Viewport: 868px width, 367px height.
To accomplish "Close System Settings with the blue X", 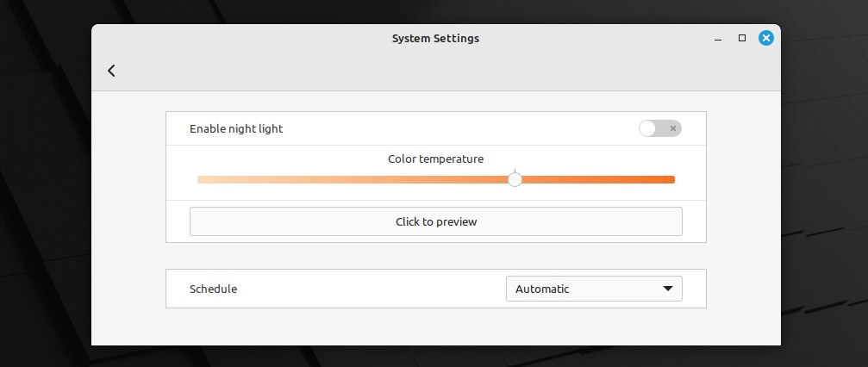I will pyautogui.click(x=766, y=38).
